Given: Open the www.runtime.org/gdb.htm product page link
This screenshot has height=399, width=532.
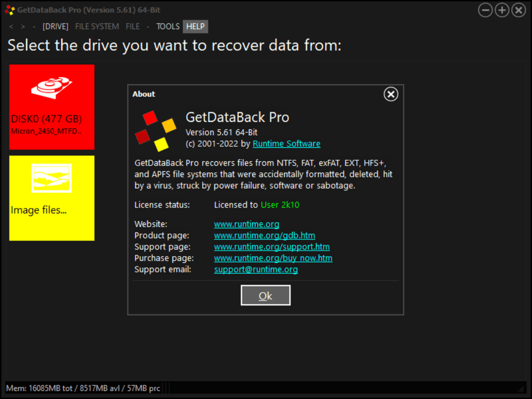Looking at the screenshot, I should tap(264, 236).
